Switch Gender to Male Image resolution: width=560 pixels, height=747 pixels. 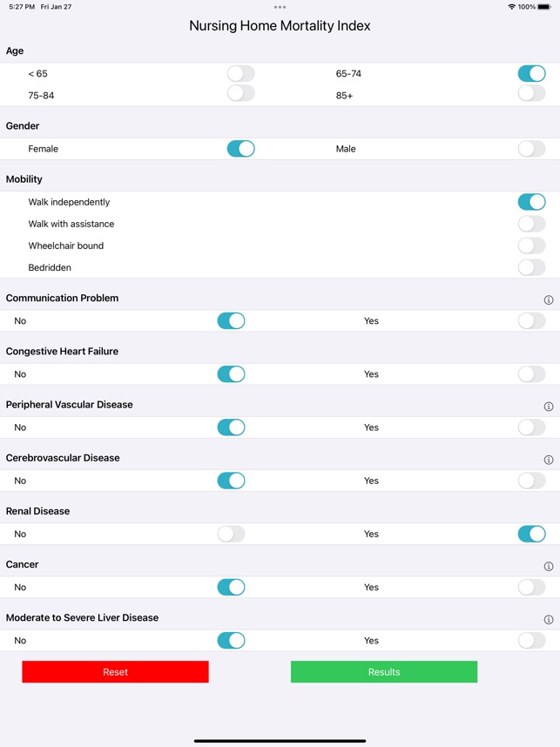click(531, 149)
